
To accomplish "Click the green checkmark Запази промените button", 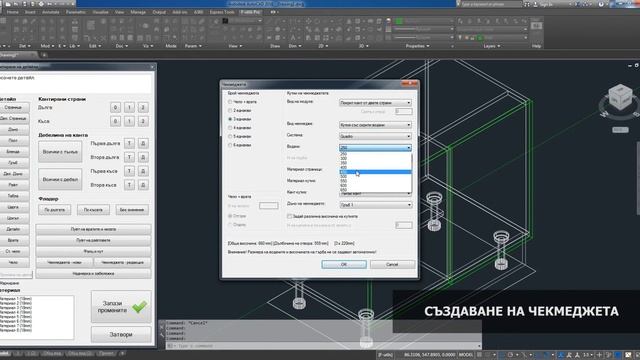I will pyautogui.click(x=121, y=307).
